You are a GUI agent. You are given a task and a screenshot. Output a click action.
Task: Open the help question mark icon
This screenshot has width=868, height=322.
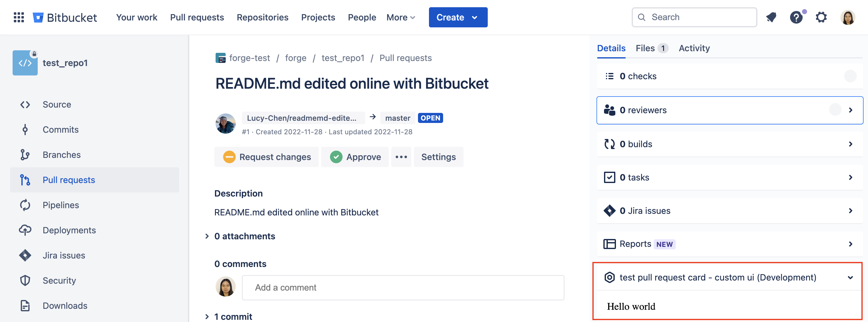point(796,17)
